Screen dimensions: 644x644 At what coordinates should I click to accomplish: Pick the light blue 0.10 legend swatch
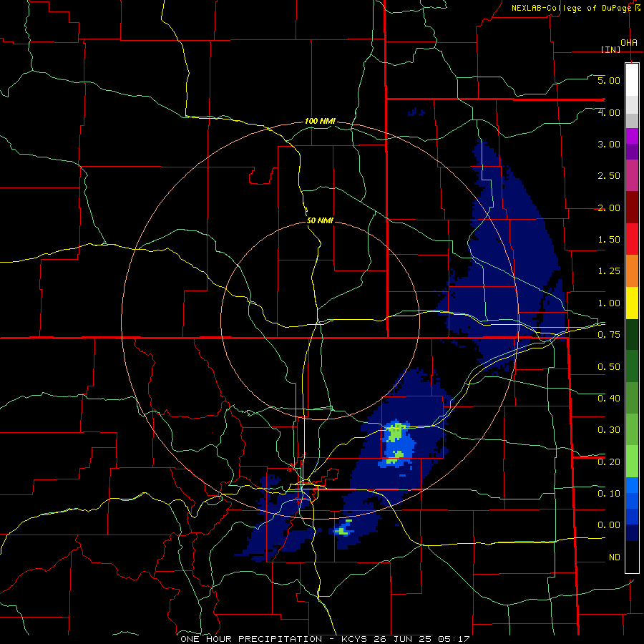pos(632,485)
